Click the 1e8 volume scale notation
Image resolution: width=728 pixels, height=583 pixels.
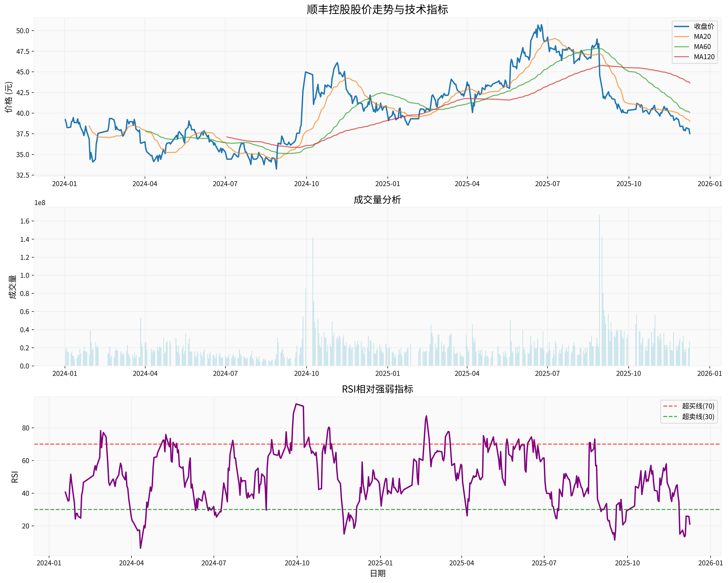(40, 203)
